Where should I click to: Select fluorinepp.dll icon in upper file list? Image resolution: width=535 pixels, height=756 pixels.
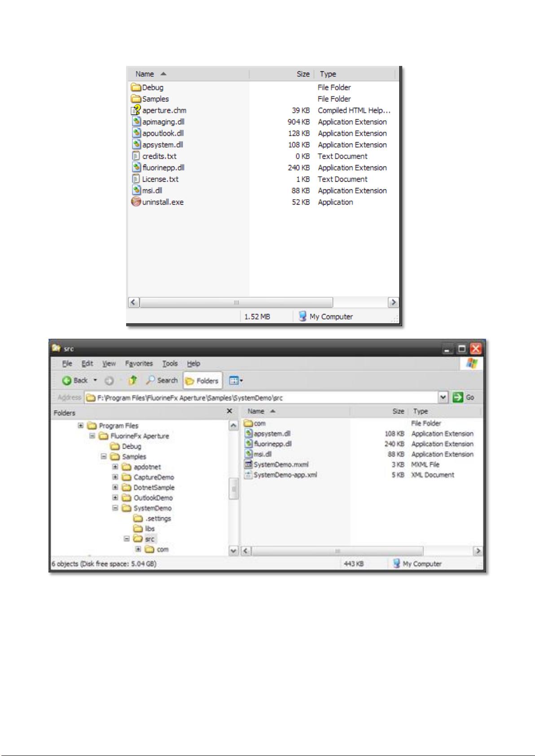point(137,167)
